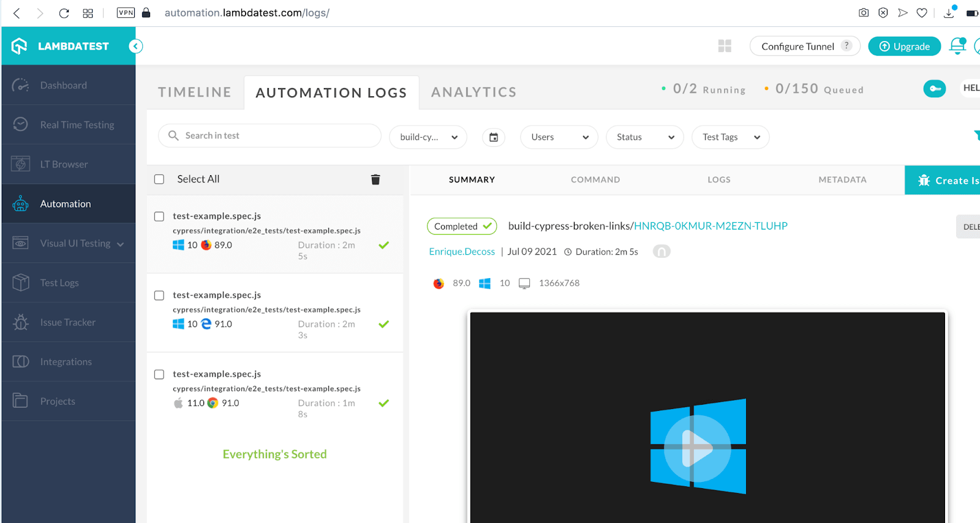980x523 pixels.
Task: Click the trash delete icon
Action: [375, 179]
